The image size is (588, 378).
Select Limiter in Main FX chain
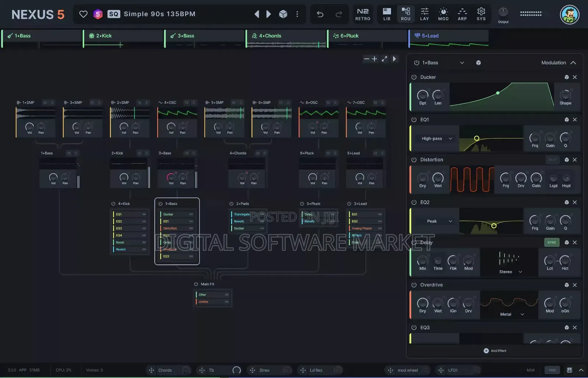coord(213,302)
